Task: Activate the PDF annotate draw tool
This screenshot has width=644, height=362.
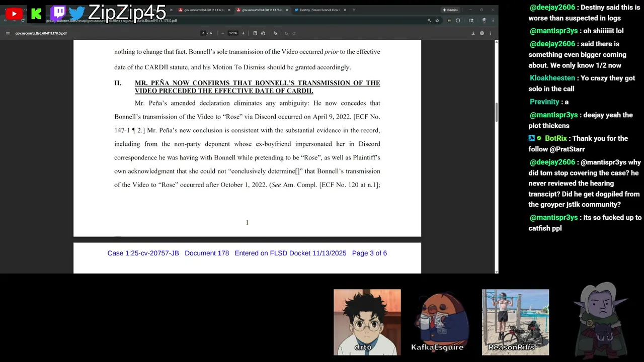Action: pos(275,33)
